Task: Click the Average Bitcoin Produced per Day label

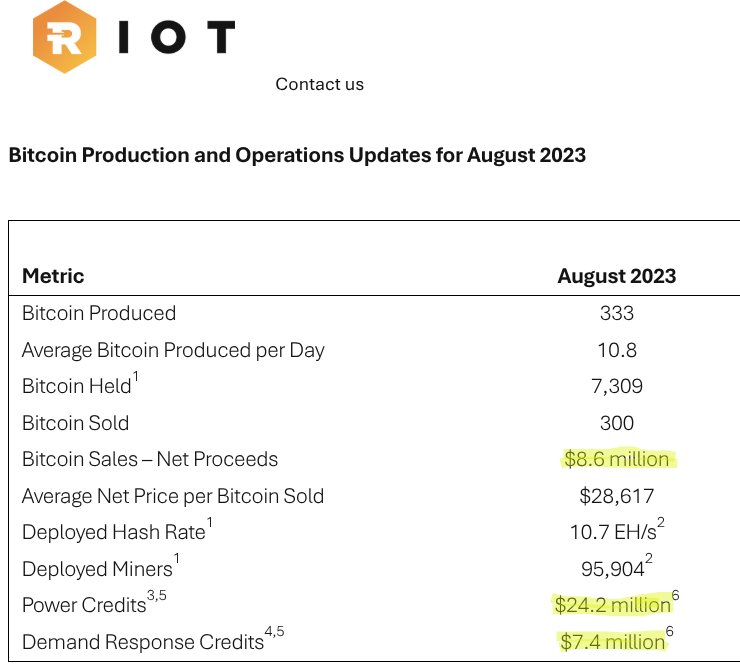Action: point(173,350)
